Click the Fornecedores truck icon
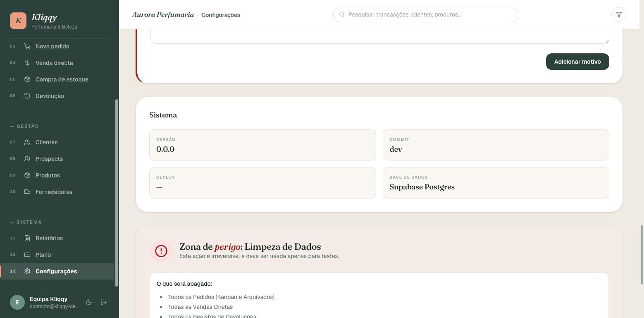This screenshot has height=318, width=644. pyautogui.click(x=27, y=192)
